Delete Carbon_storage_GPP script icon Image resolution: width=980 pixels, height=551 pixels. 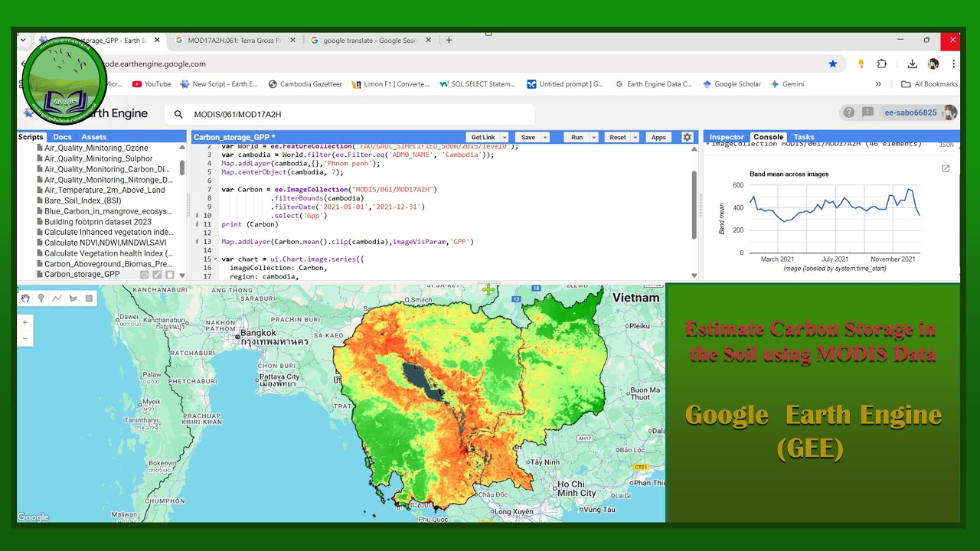pyautogui.click(x=170, y=274)
